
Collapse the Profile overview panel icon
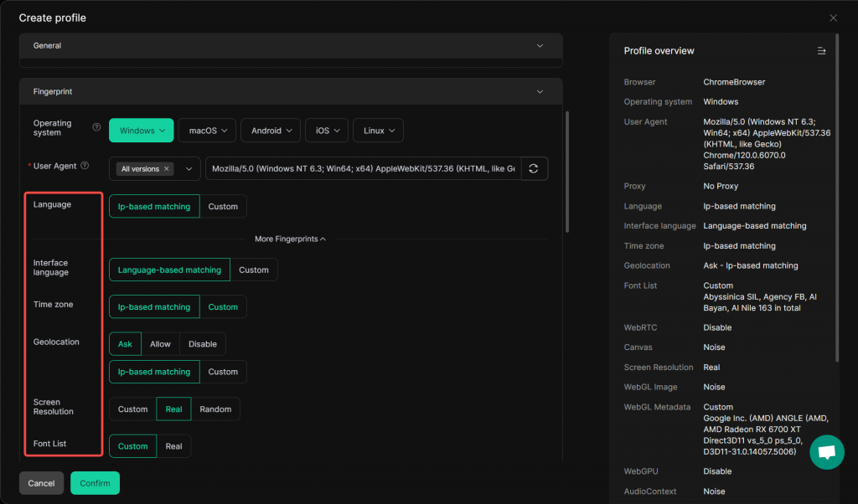pos(821,51)
